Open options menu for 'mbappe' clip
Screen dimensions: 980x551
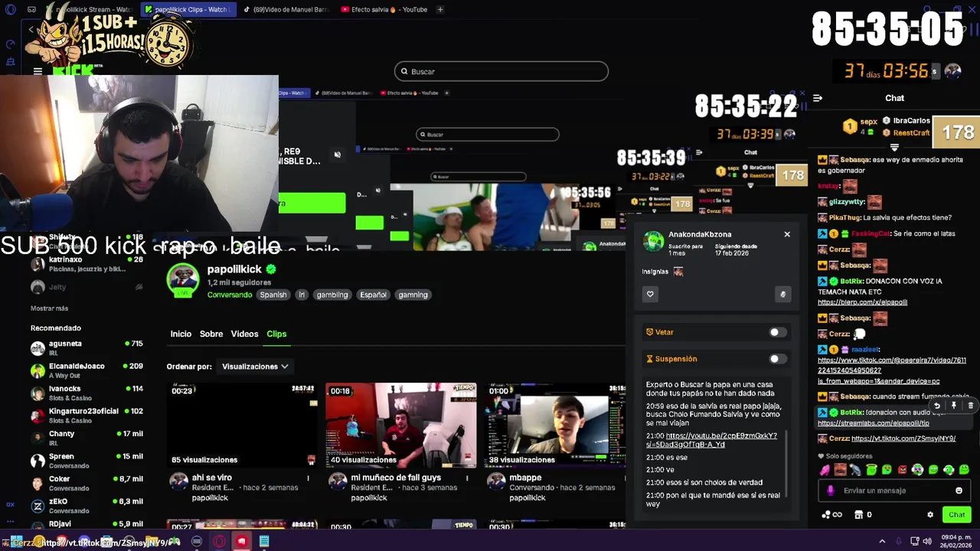point(626,478)
